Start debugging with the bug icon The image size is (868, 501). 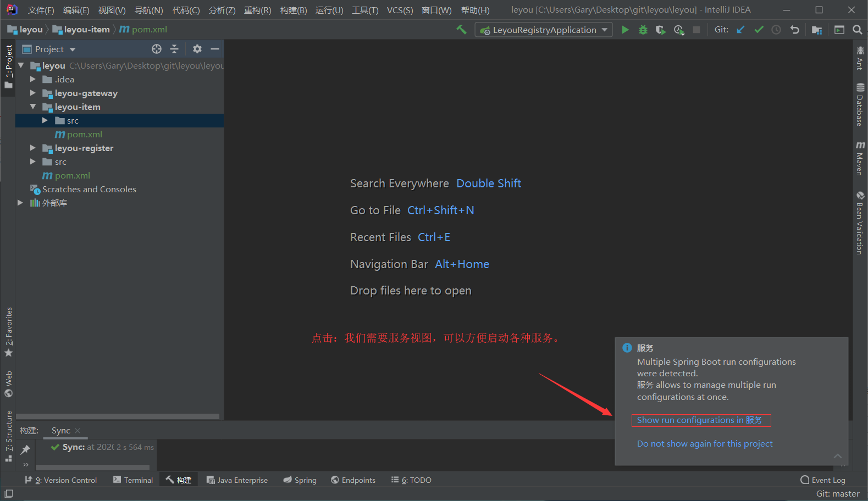click(x=643, y=30)
